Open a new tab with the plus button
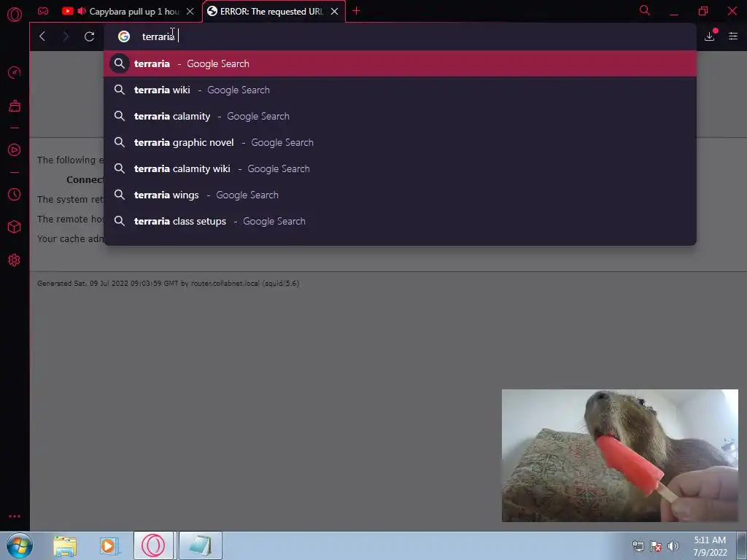This screenshot has width=747, height=560. (356, 10)
